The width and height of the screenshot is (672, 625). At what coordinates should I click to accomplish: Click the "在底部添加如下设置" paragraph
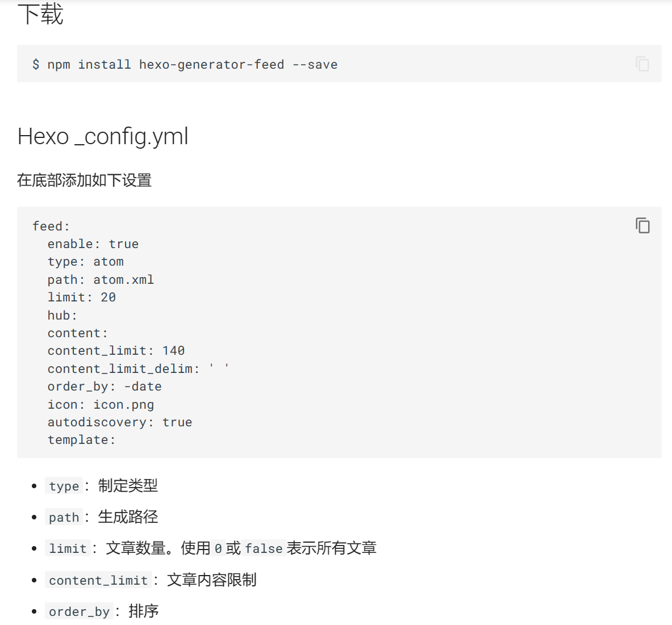click(x=84, y=181)
